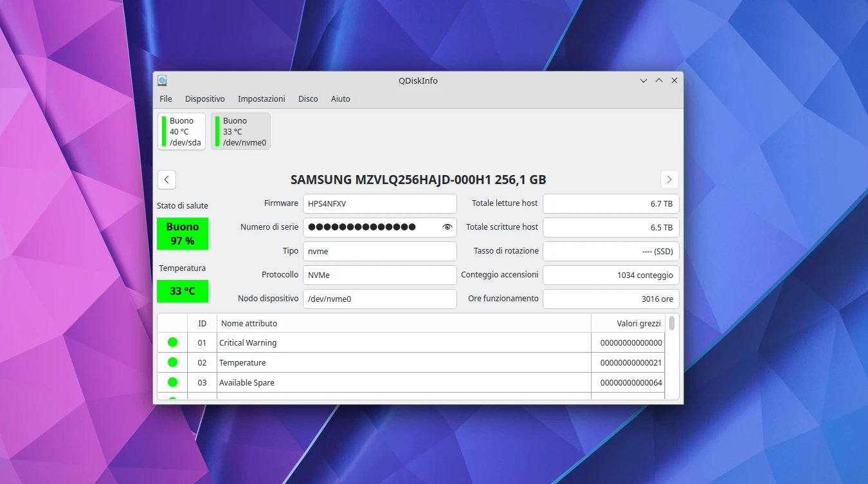The width and height of the screenshot is (868, 484).
Task: Select the /dev/nvme0 disk button
Action: (240, 131)
